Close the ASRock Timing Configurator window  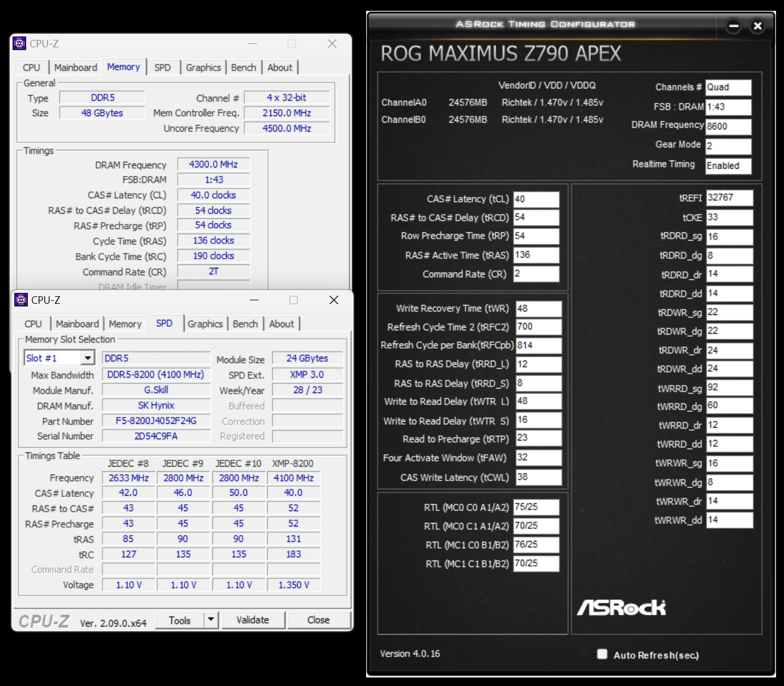(757, 26)
